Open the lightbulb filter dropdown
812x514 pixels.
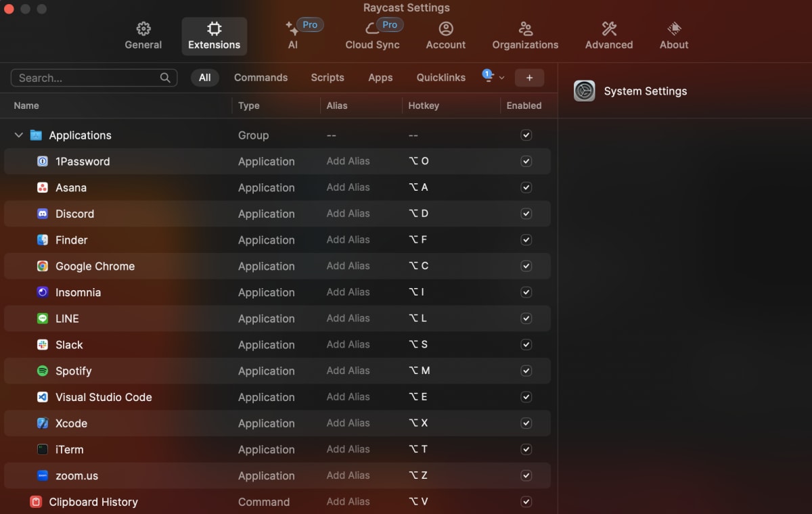pyautogui.click(x=493, y=76)
